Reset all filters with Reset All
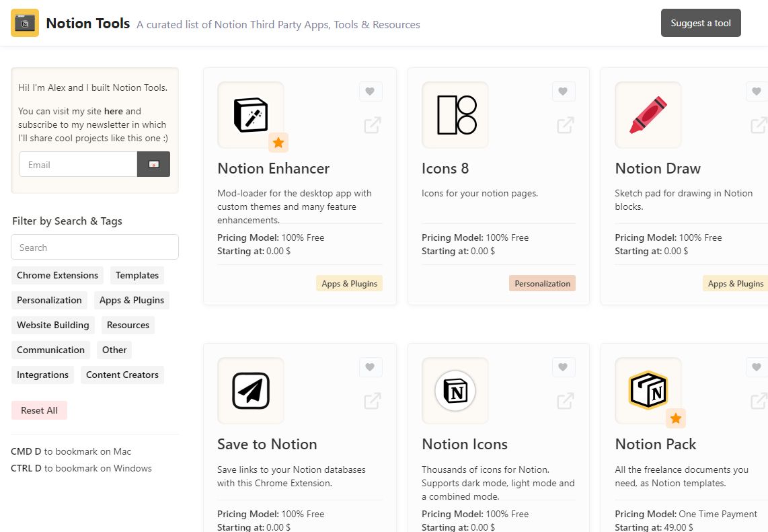 coord(39,410)
